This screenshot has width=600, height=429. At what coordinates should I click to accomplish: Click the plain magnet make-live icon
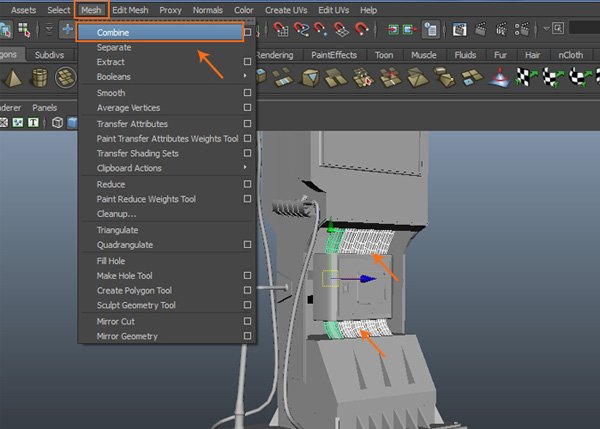(361, 29)
